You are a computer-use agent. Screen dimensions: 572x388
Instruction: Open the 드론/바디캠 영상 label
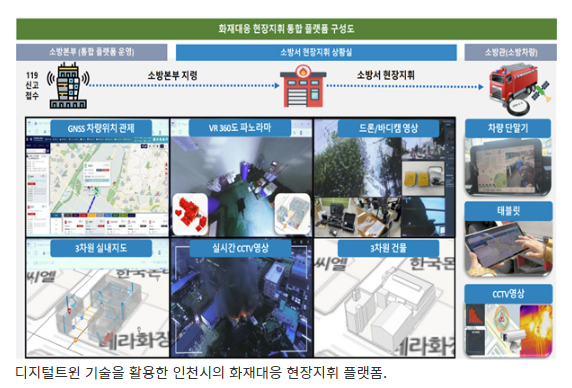[388, 128]
